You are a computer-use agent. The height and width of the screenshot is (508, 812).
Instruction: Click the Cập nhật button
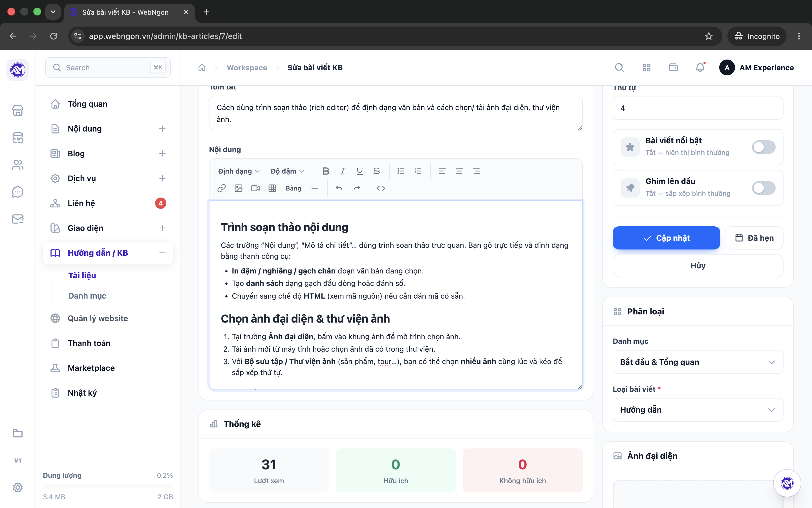(x=667, y=238)
